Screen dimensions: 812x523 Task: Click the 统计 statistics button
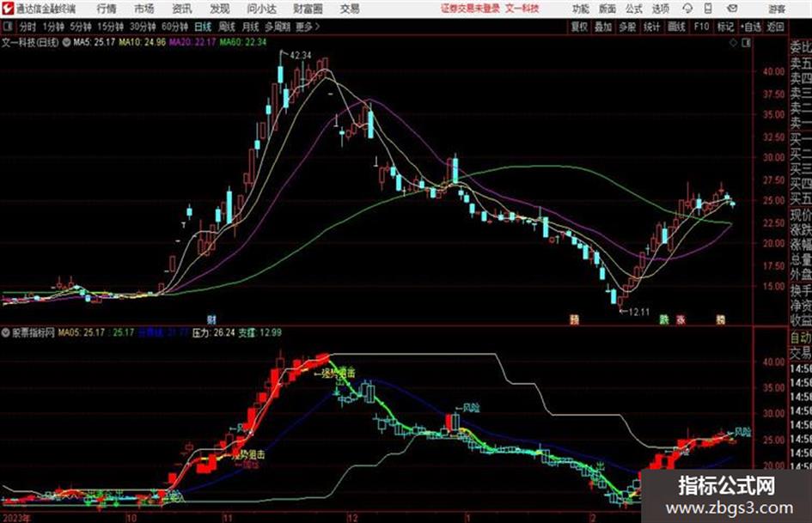click(651, 27)
